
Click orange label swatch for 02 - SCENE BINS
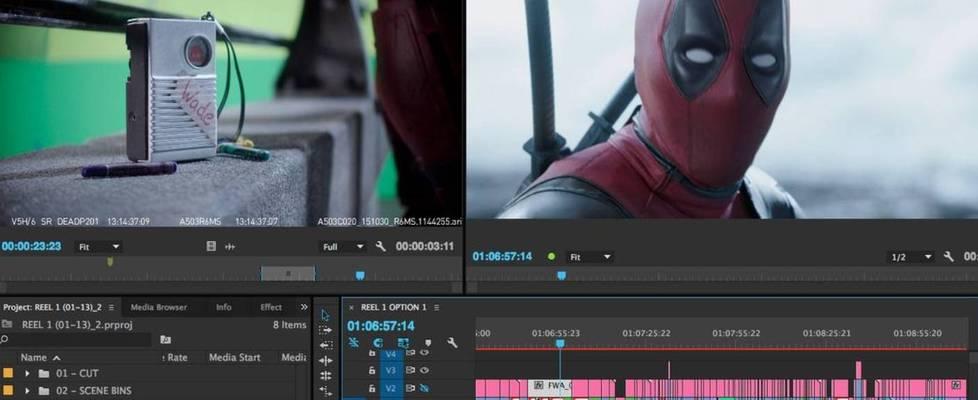click(7, 391)
